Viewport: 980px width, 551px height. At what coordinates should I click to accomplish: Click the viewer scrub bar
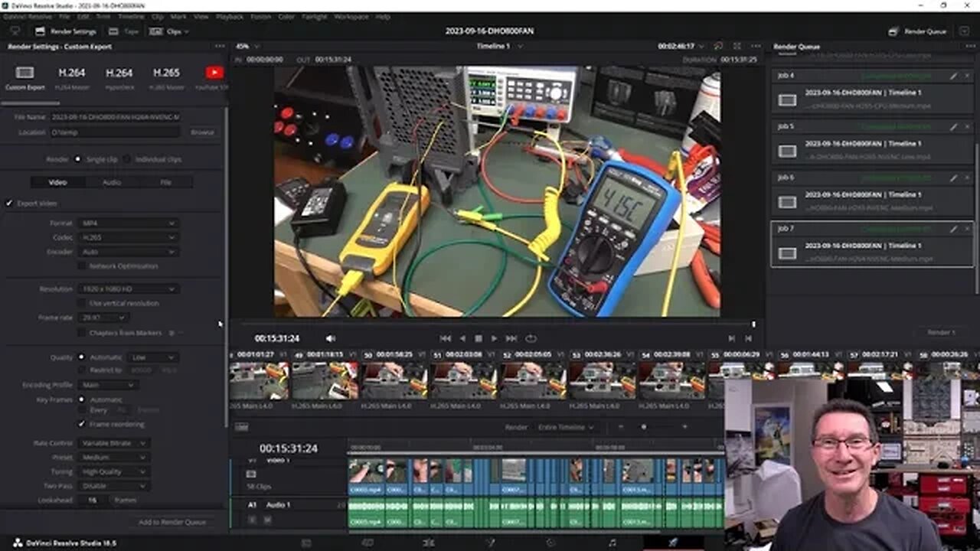[x=498, y=324]
